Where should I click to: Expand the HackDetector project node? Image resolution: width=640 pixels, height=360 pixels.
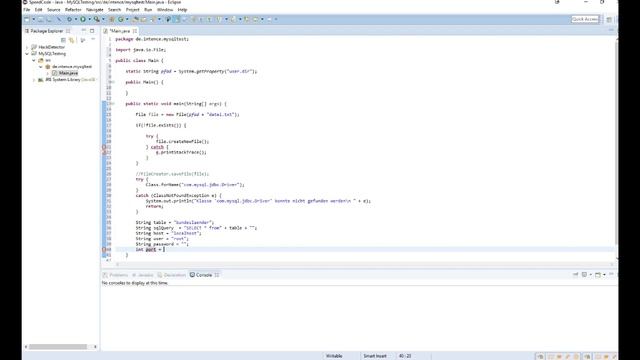pyautogui.click(x=27, y=47)
